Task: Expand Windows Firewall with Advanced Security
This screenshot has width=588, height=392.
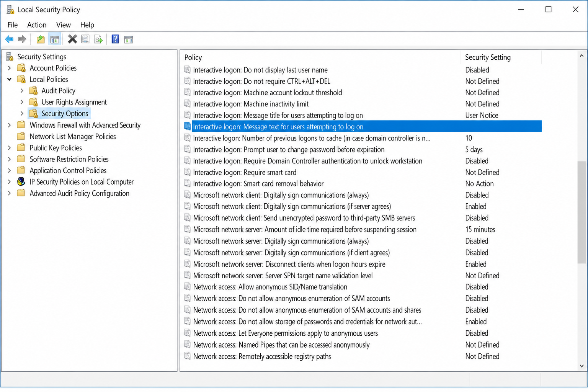Action: click(10, 125)
